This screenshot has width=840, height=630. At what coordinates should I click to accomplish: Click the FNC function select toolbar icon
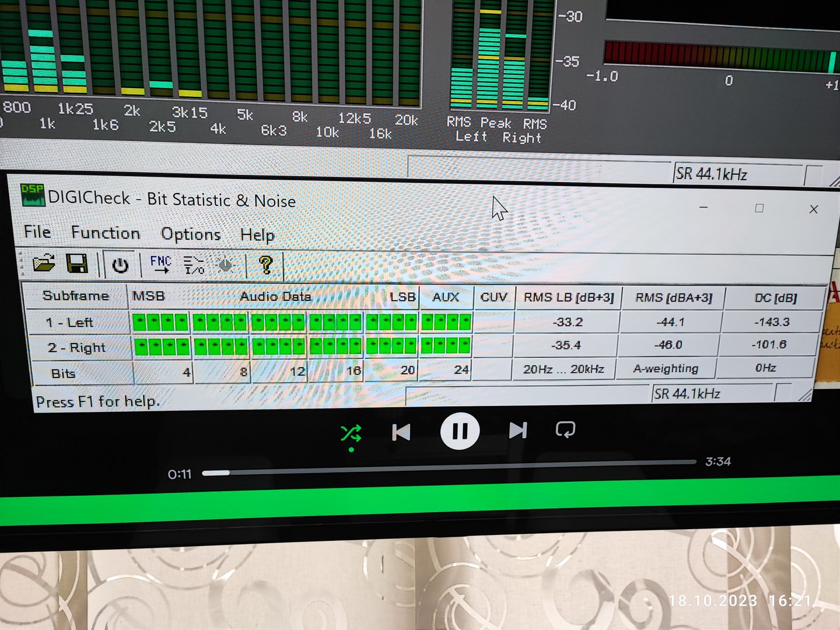160,265
